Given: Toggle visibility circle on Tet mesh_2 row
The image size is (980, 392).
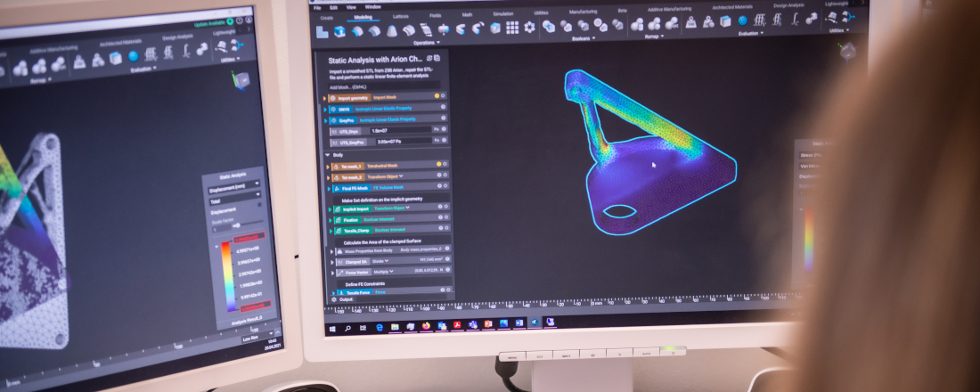Looking at the screenshot, I should [x=445, y=175].
